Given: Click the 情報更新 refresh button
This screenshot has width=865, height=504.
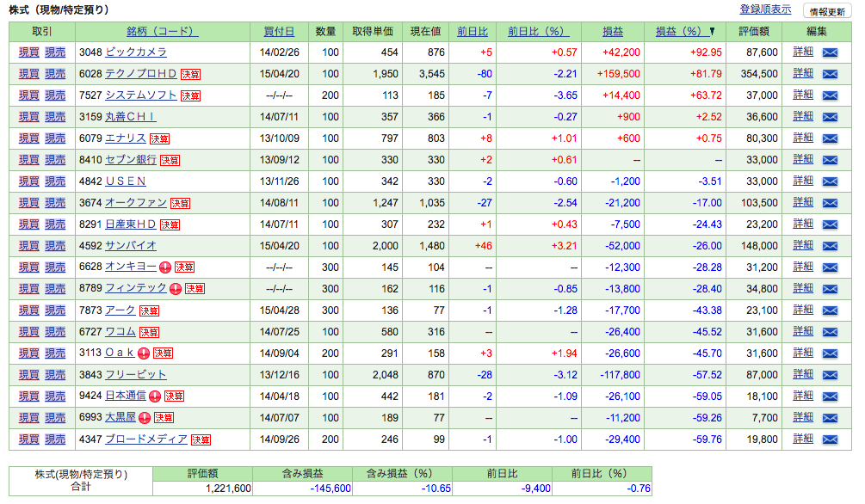Looking at the screenshot, I should [x=827, y=11].
